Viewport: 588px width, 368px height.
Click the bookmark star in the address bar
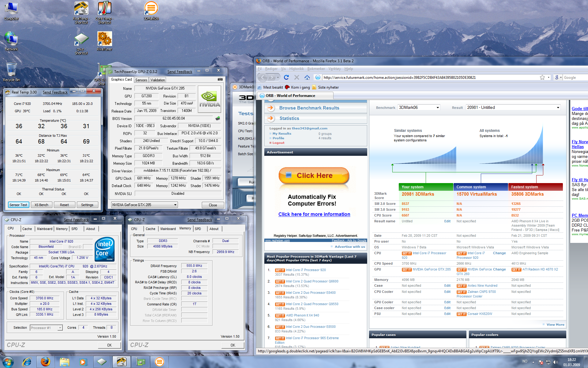coord(542,77)
